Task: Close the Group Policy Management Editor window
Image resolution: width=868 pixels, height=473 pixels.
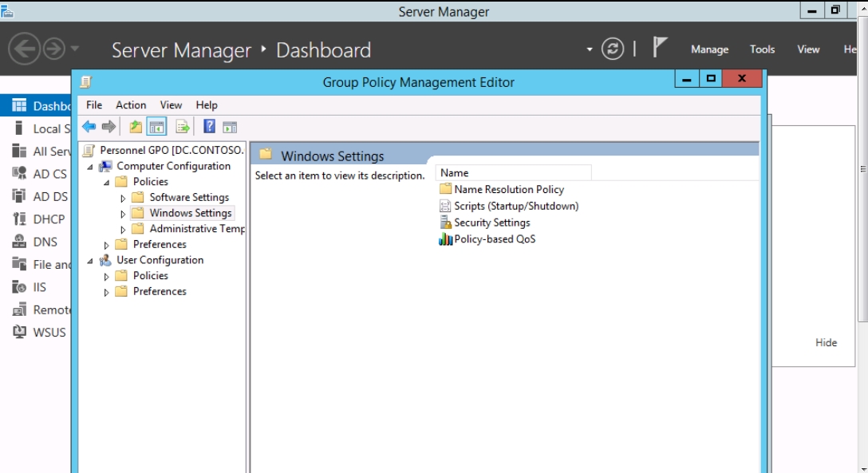Action: [742, 78]
